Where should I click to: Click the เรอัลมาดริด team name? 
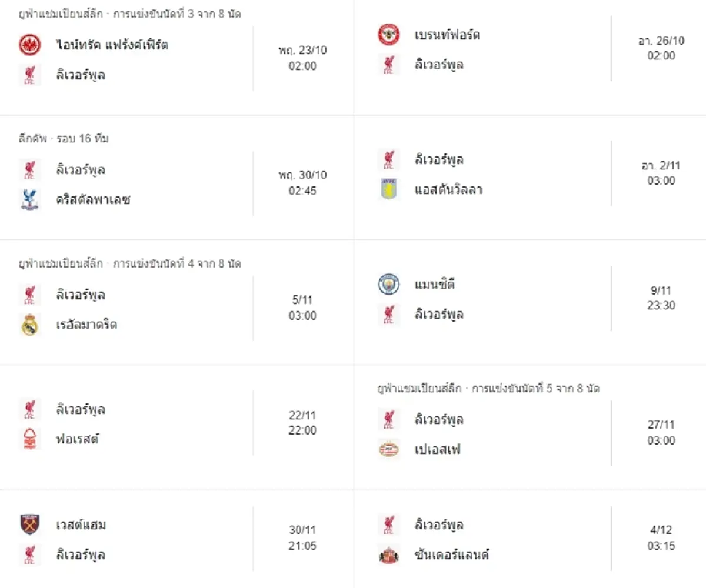click(86, 325)
